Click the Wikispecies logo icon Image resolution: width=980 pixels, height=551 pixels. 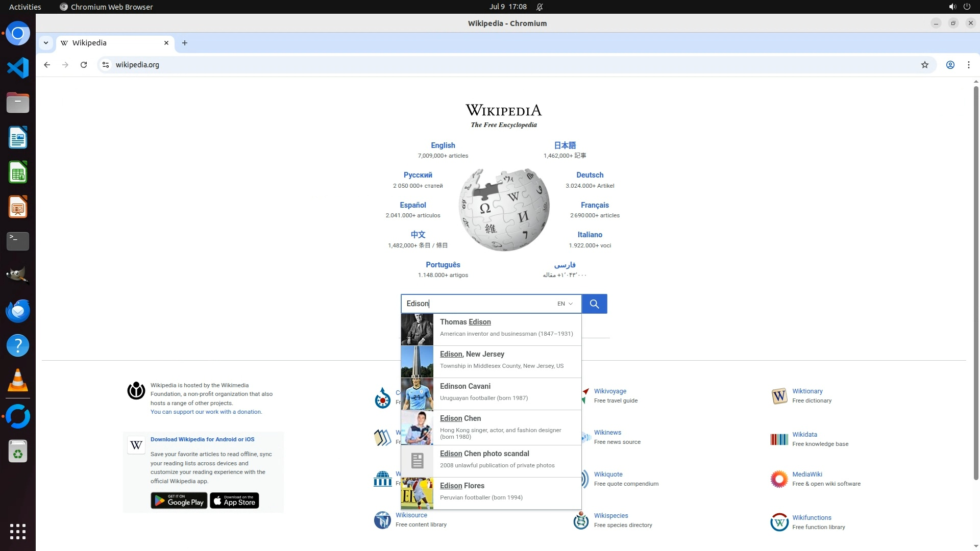click(581, 520)
